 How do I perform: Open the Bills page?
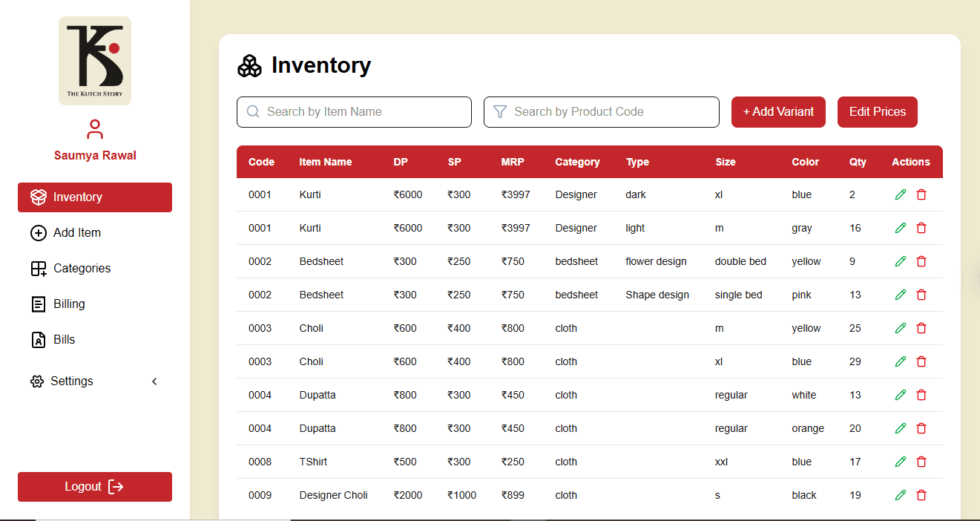[95, 340]
